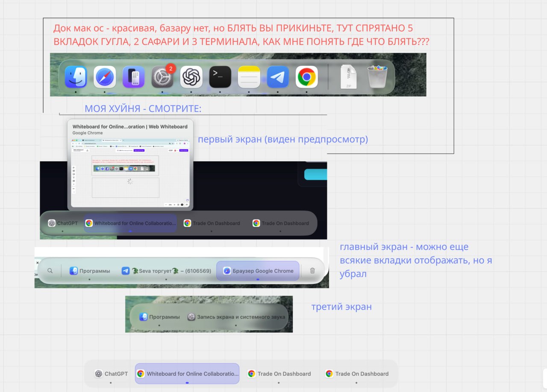Open right Trade On Dashboard in light bottom dock
Screen dimensions: 547x392
coord(357,374)
